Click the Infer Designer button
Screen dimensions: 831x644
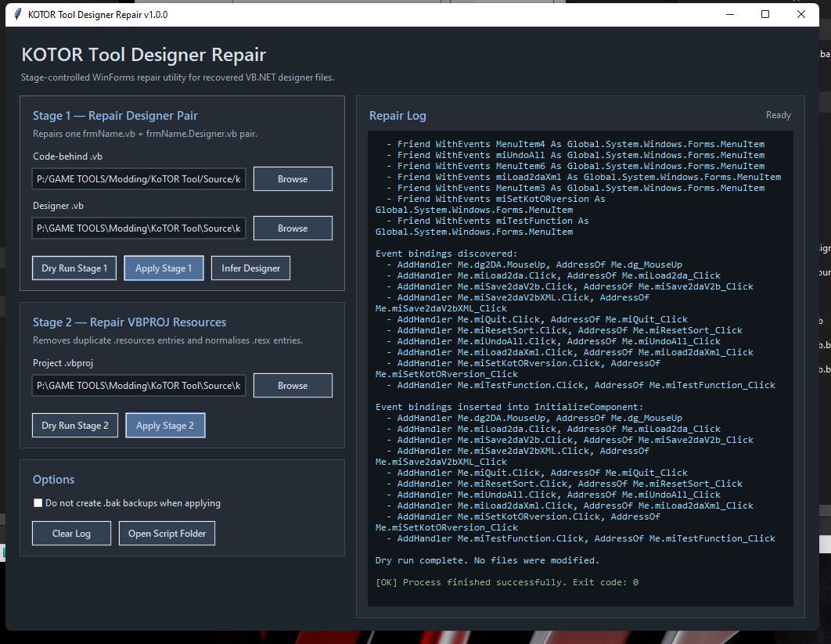[250, 268]
